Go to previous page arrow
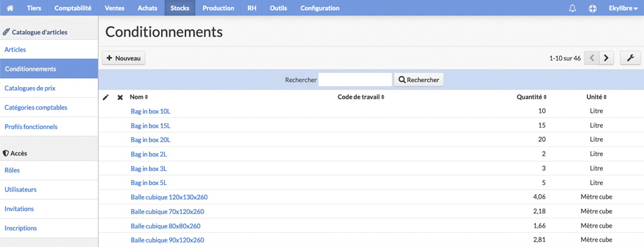 click(592, 58)
